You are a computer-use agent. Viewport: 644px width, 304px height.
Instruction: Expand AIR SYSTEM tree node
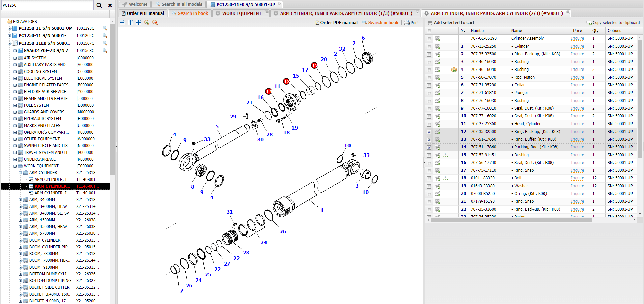click(x=15, y=58)
